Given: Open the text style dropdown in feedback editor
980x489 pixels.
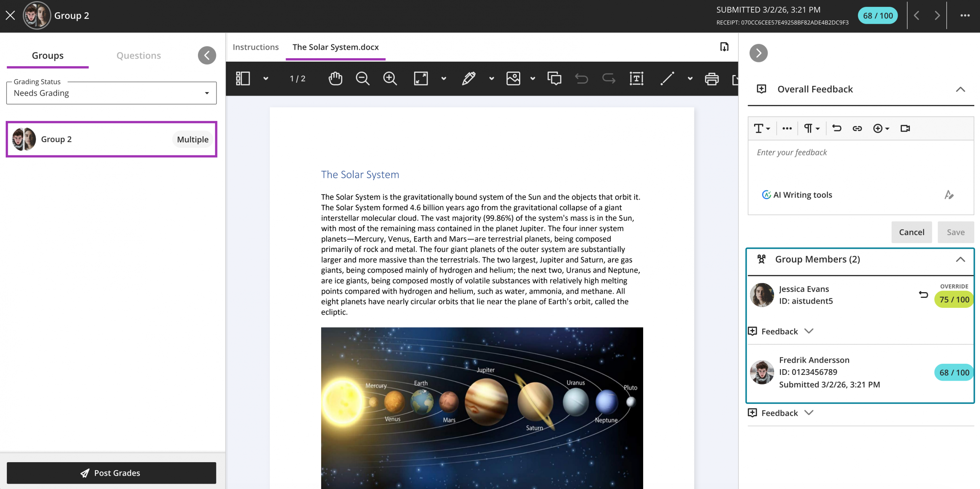Looking at the screenshot, I should (761, 128).
